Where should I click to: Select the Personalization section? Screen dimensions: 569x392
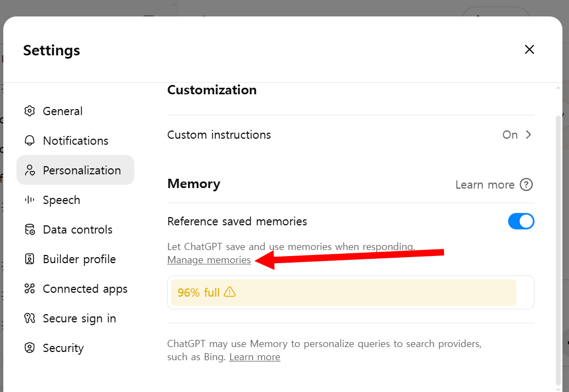click(76, 170)
